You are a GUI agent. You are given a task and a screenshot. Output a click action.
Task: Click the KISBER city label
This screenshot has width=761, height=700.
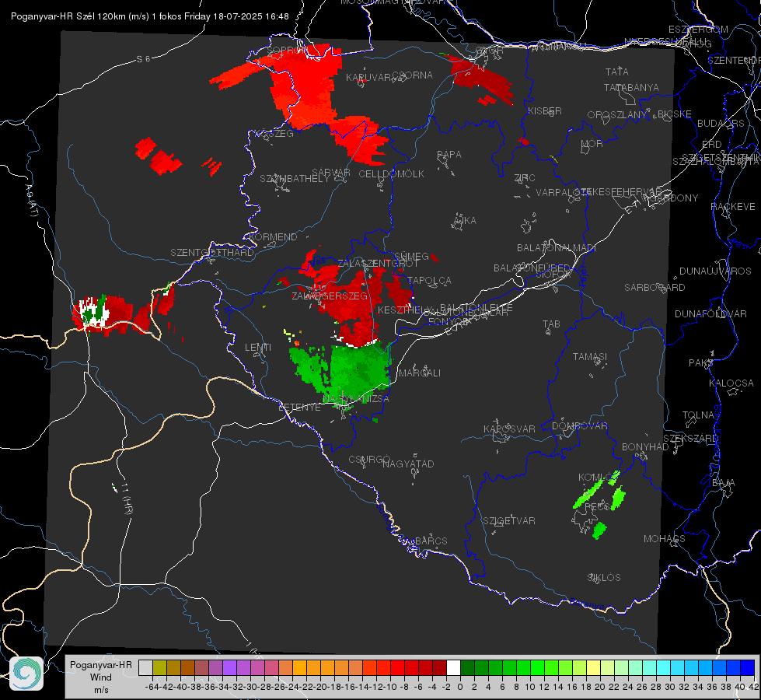coord(545,110)
